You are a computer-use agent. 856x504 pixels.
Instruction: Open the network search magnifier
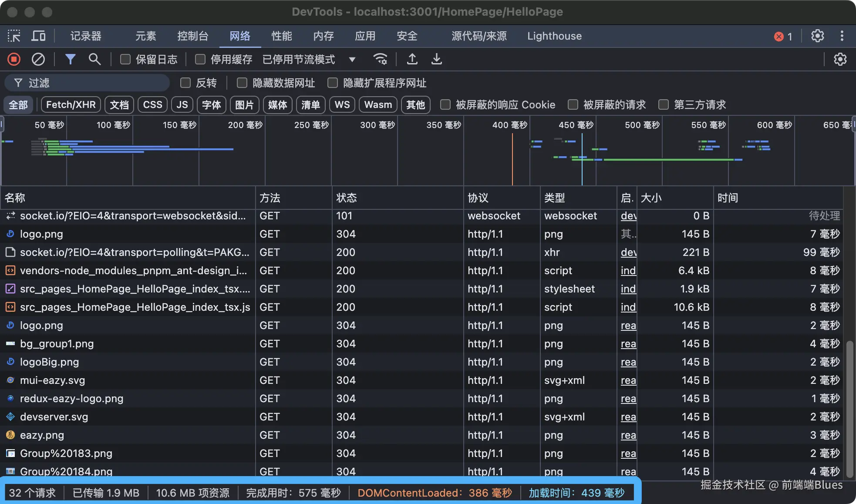[x=94, y=59]
